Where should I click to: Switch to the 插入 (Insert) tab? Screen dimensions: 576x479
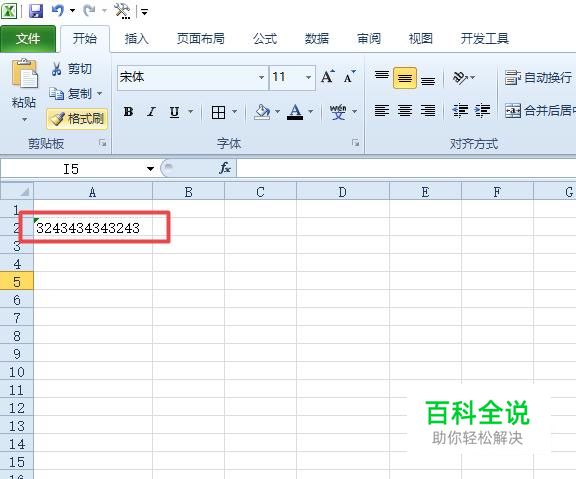coord(136,39)
